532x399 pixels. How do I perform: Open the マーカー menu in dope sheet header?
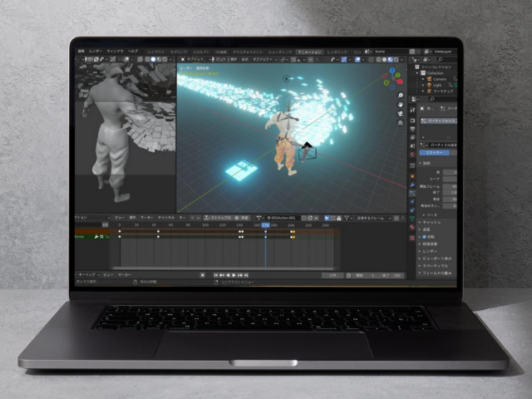coord(147,218)
